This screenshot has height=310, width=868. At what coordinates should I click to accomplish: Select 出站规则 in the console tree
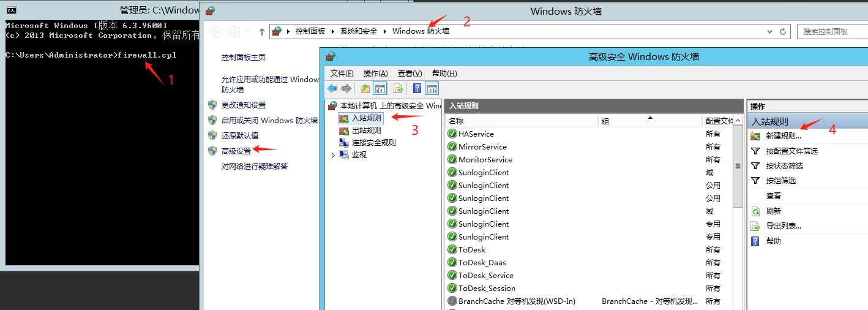pos(366,130)
